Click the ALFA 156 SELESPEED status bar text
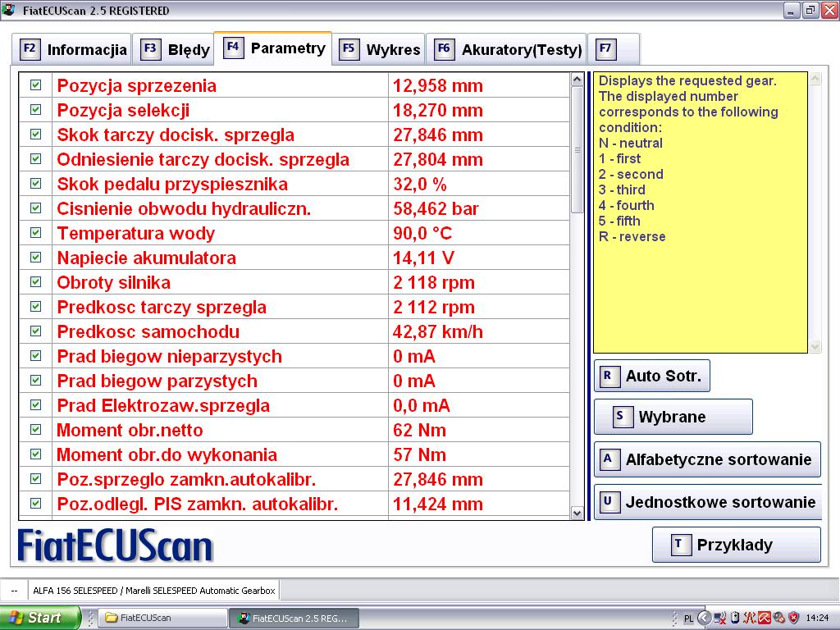 (x=154, y=591)
